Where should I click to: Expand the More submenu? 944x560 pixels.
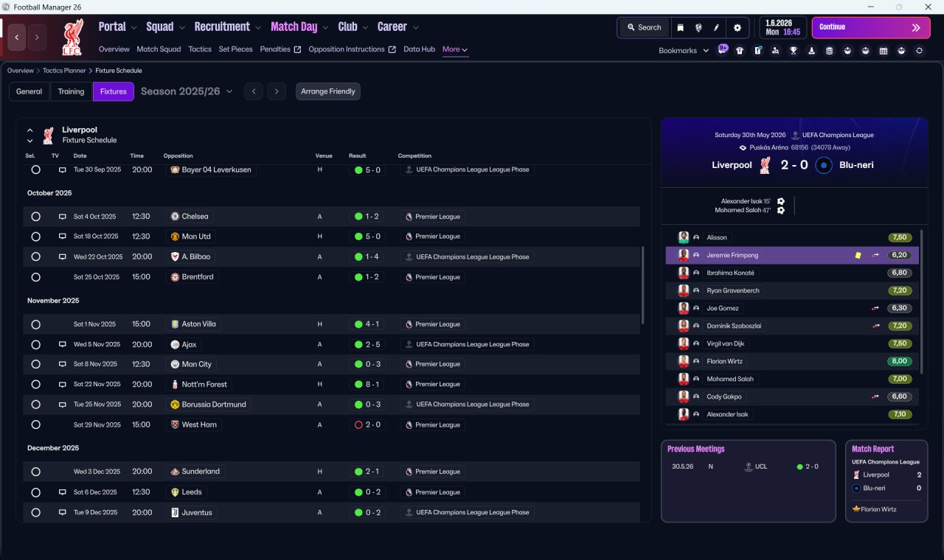tap(455, 49)
